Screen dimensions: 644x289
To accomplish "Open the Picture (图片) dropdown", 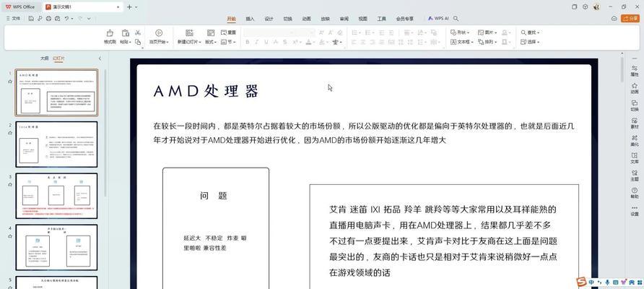I will 487,33.
